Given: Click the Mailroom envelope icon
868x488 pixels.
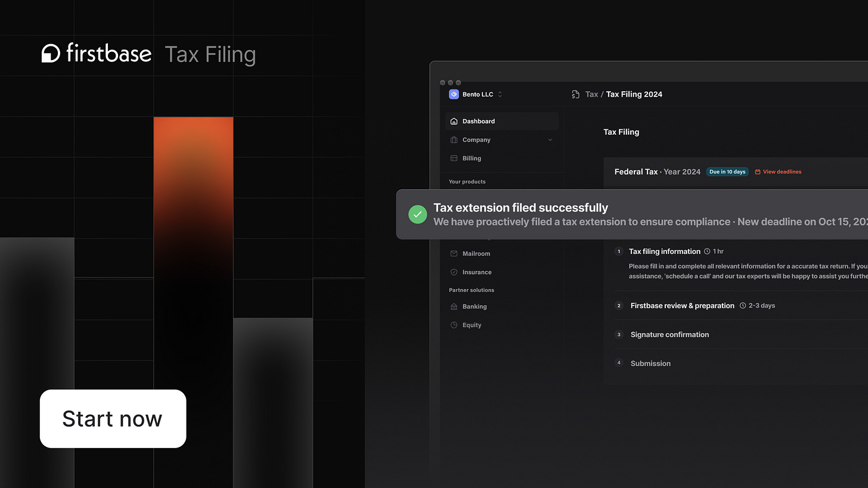Looking at the screenshot, I should (454, 253).
